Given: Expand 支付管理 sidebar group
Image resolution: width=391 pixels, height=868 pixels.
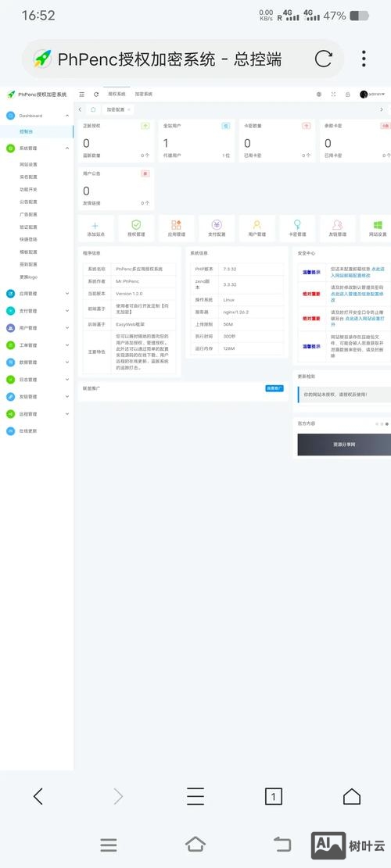Looking at the screenshot, I should point(37,311).
